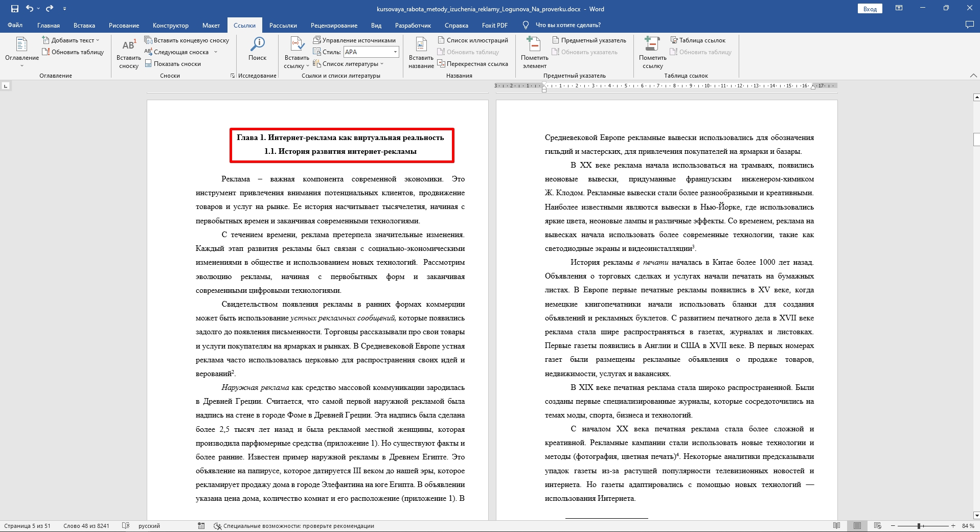
Task: Undo the last action
Action: tap(29, 9)
